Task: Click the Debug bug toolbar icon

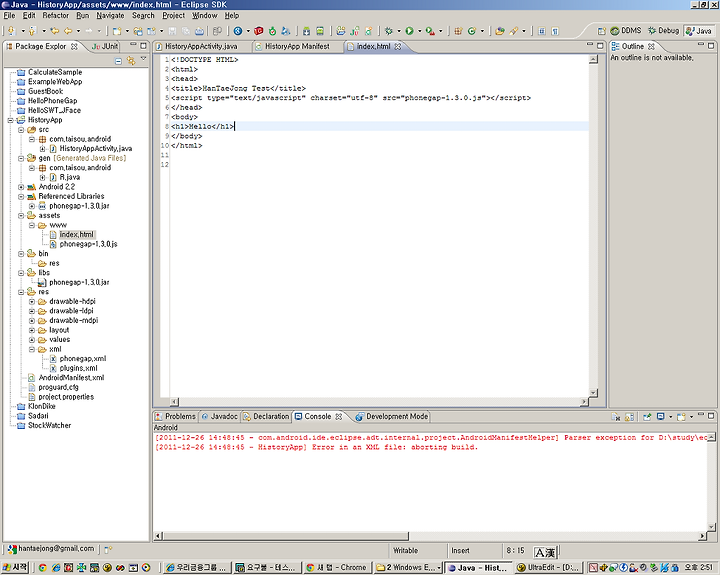Action: click(389, 31)
